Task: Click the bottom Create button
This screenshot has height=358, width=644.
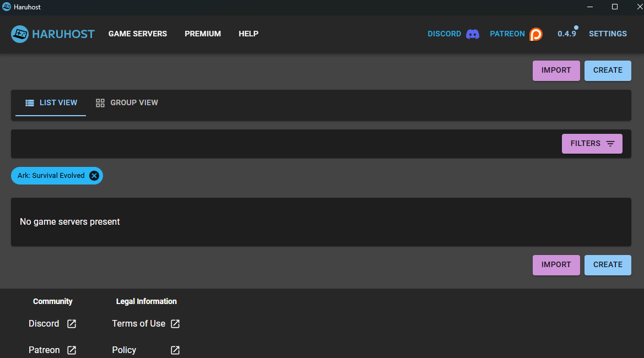Action: point(608,265)
